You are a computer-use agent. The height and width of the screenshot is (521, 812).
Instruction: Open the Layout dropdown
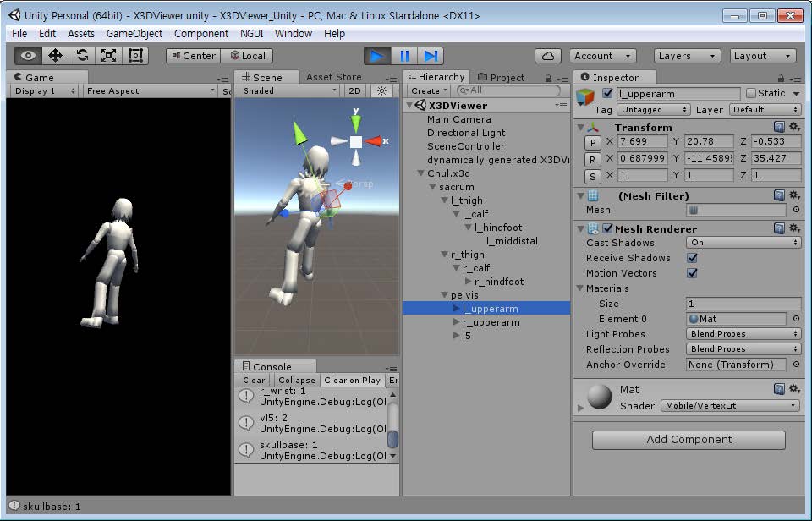(762, 56)
